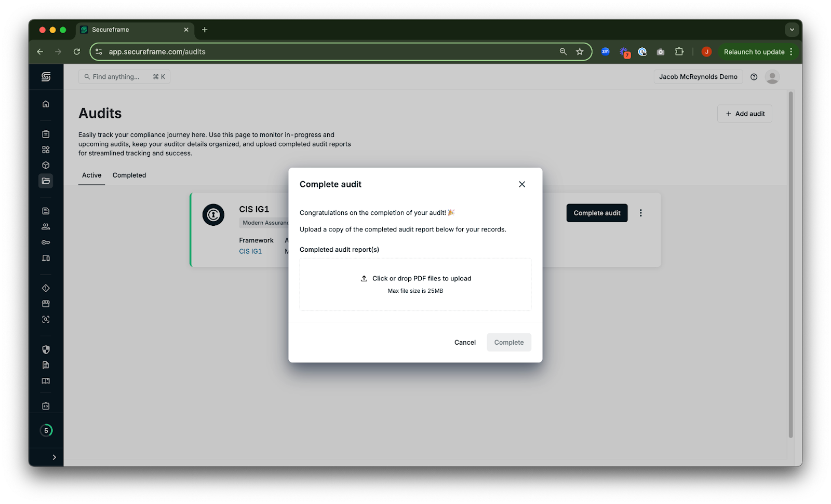Open the storefront icon in sidebar
The width and height of the screenshot is (831, 504).
tap(46, 304)
